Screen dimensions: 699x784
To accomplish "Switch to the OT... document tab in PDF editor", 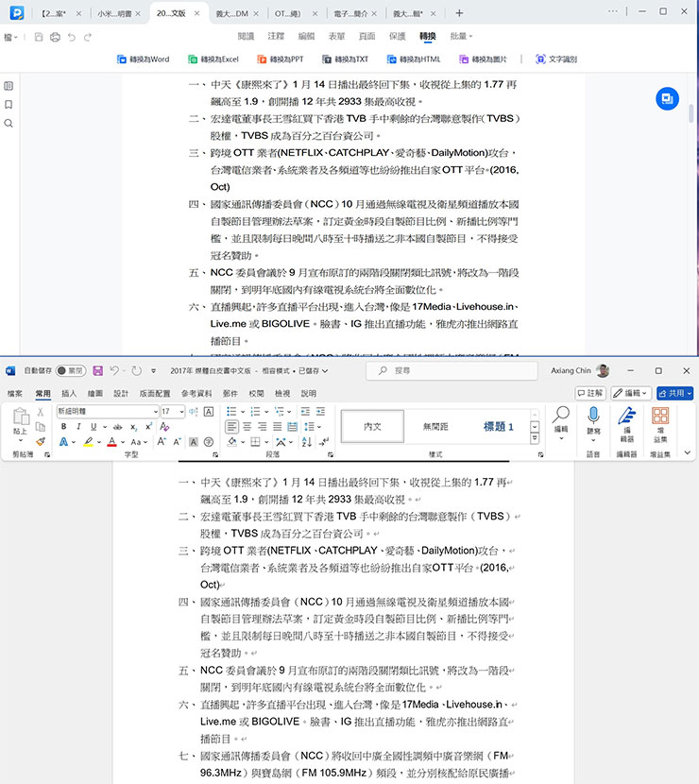I will [x=287, y=13].
